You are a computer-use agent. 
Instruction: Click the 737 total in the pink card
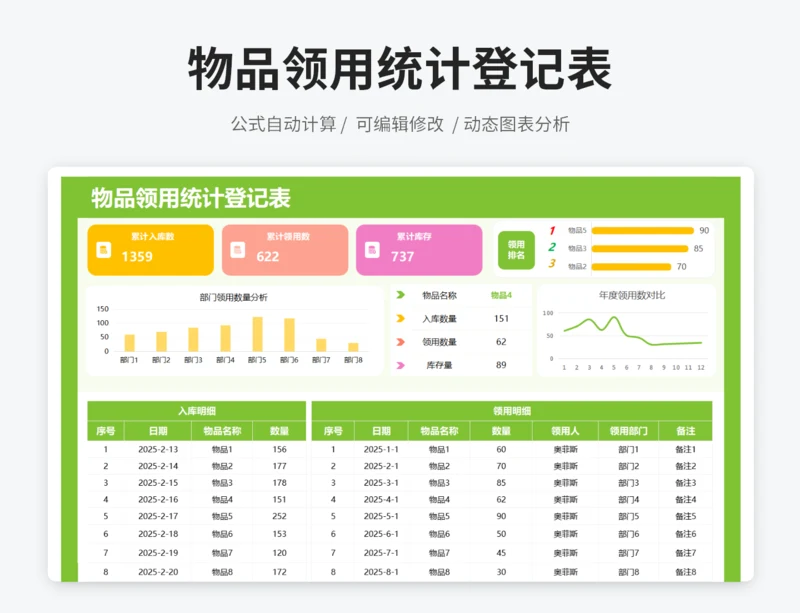(403, 256)
